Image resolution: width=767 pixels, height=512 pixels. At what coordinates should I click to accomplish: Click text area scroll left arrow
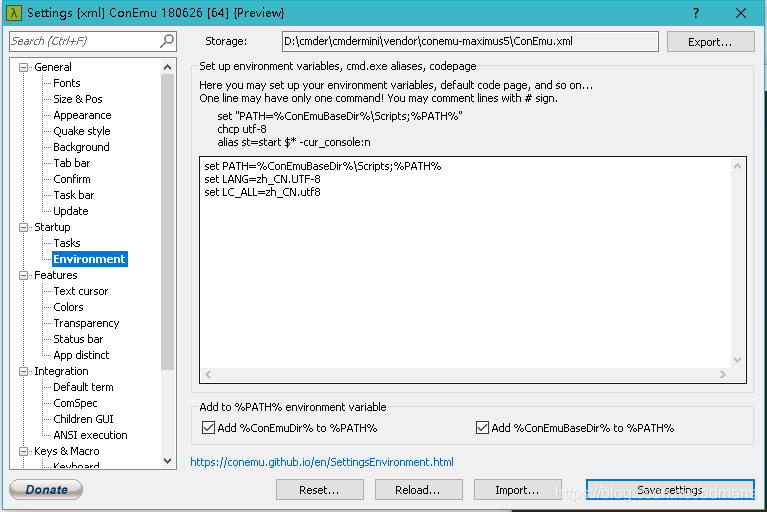click(x=208, y=375)
